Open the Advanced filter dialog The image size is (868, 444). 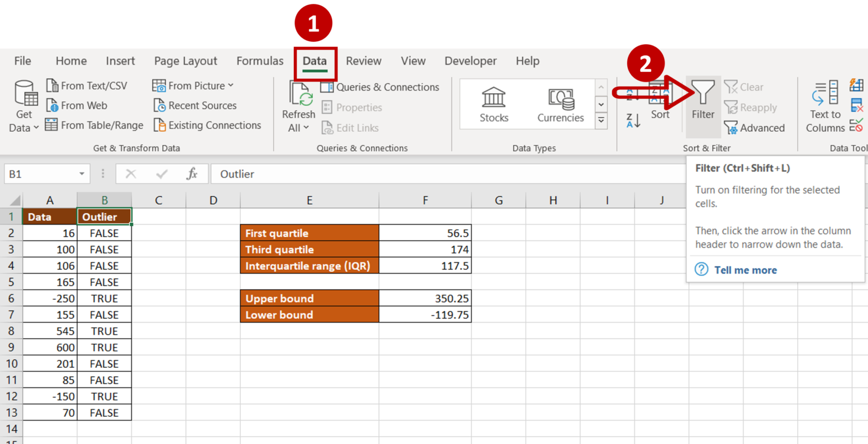[754, 128]
